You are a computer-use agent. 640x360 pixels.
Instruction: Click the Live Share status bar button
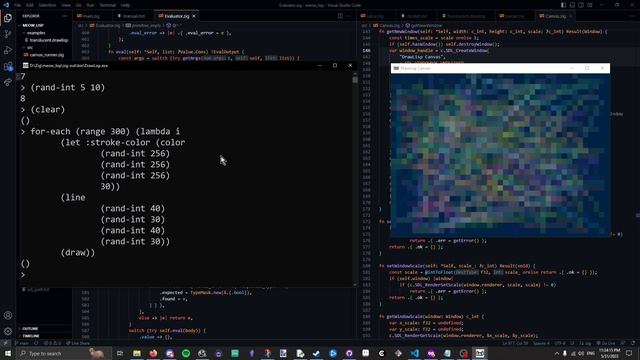coord(78,343)
